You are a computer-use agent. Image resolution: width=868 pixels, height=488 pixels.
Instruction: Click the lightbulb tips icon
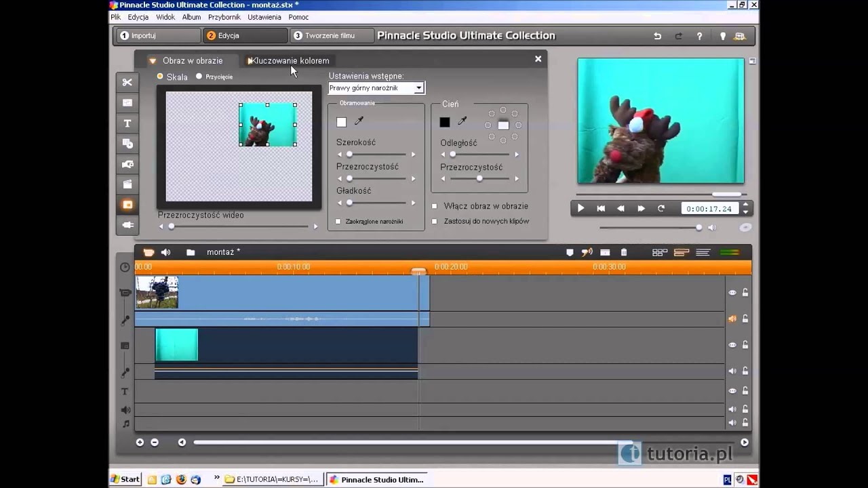(x=723, y=36)
